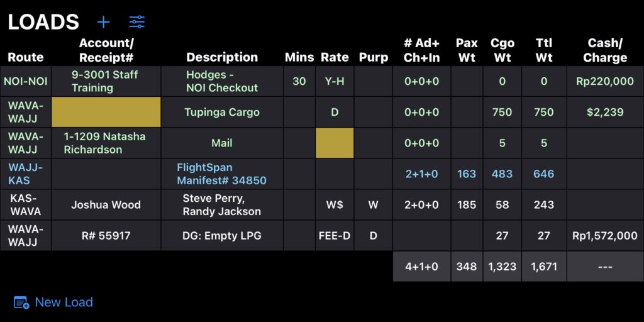Click the Joshua Wood account cell

pyautogui.click(x=106, y=204)
